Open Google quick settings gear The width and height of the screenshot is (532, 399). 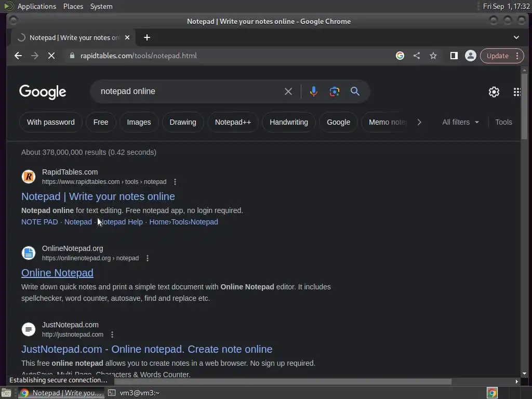[x=494, y=91]
